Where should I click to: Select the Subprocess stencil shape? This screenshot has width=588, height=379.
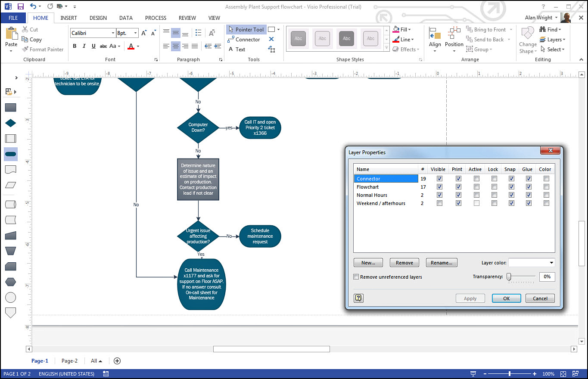tap(11, 138)
